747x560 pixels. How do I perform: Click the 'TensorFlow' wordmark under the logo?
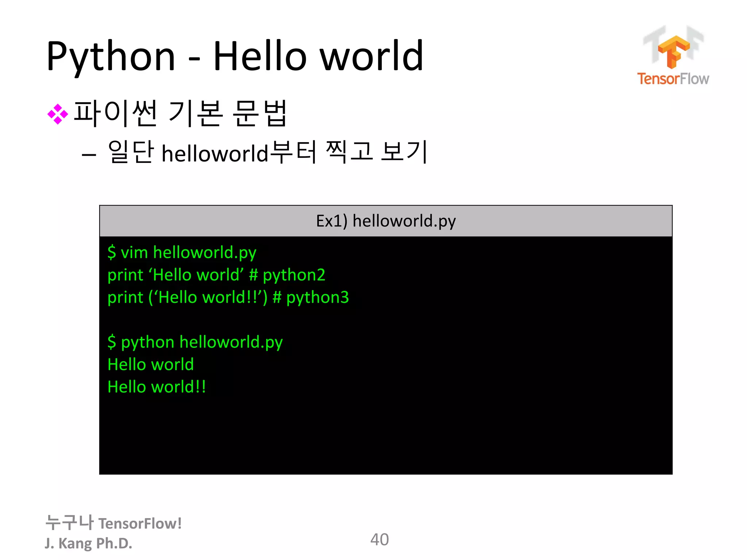click(673, 79)
